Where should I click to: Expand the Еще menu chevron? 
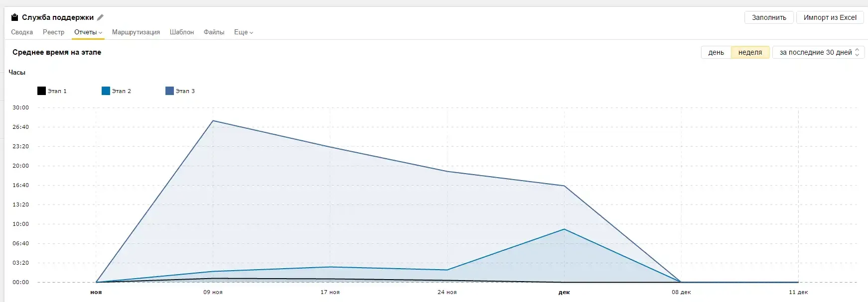[251, 33]
